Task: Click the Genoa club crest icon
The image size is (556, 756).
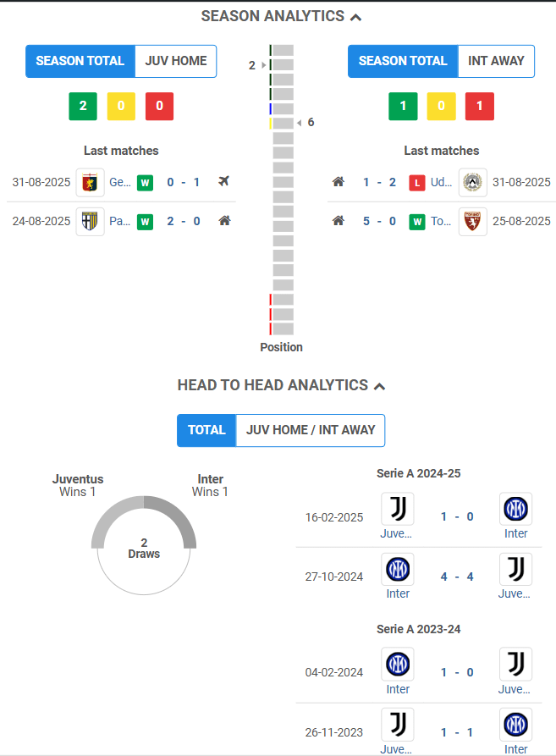Action: [90, 183]
